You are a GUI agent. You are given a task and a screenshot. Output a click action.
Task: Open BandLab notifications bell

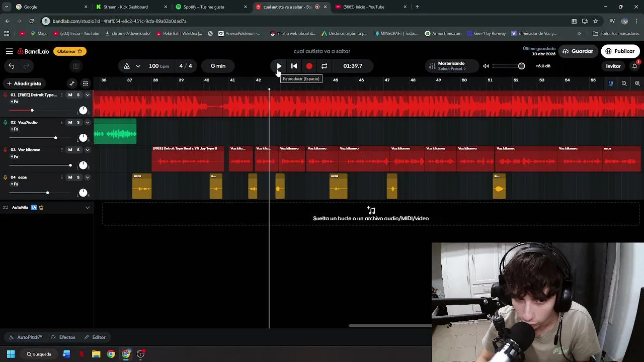634,66
